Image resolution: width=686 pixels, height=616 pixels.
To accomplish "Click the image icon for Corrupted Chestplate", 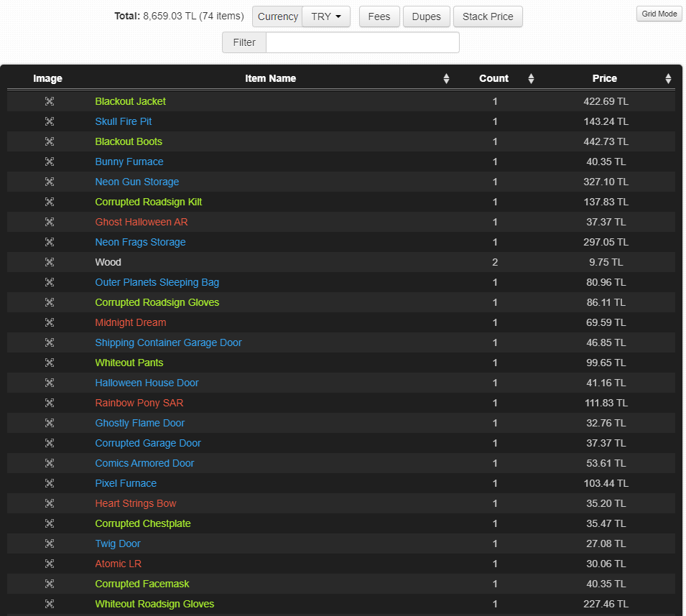I will coord(50,524).
